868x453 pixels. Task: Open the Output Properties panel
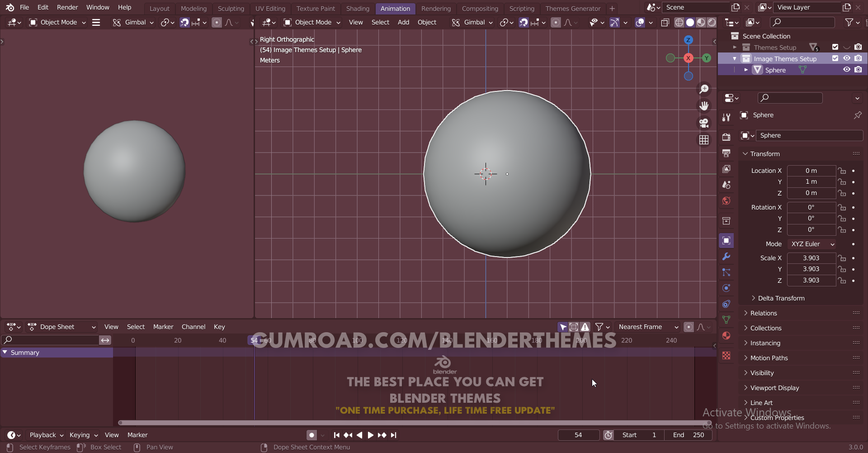(726, 153)
